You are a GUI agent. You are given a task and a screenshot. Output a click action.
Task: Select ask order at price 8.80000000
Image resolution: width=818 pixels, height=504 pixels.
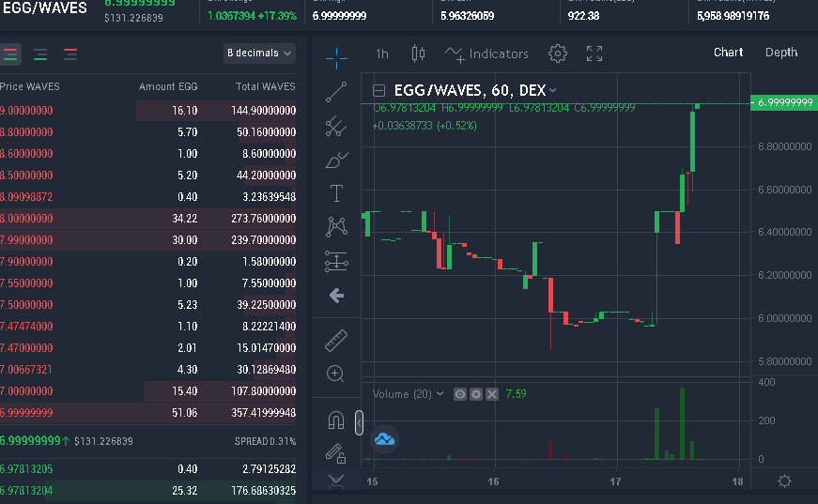pos(147,132)
